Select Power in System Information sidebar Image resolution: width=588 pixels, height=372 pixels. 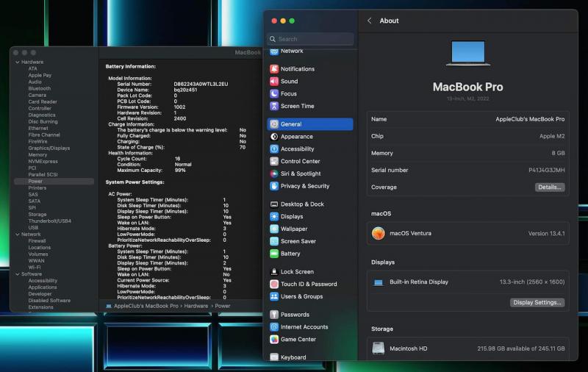(x=54, y=181)
